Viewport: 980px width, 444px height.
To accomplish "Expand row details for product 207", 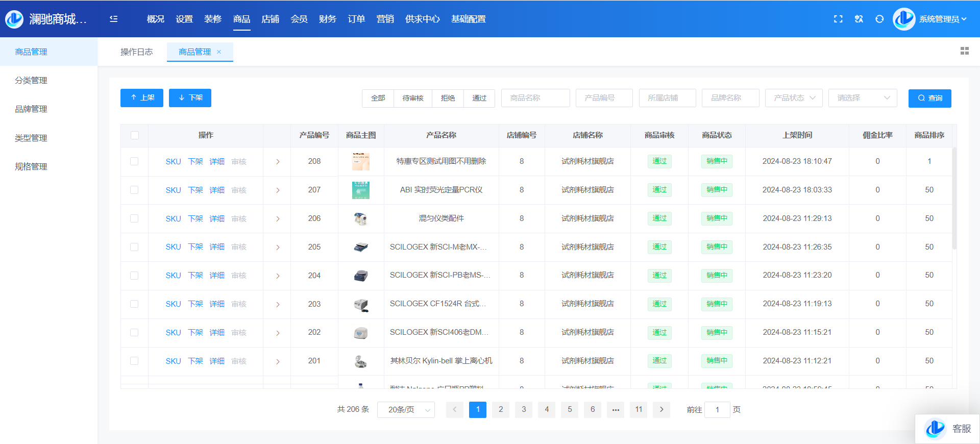I will tap(278, 190).
